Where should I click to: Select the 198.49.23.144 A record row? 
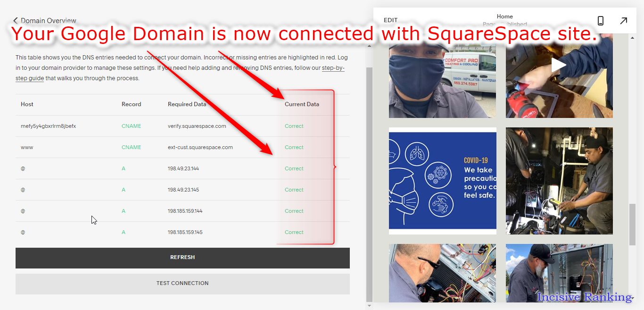182,168
